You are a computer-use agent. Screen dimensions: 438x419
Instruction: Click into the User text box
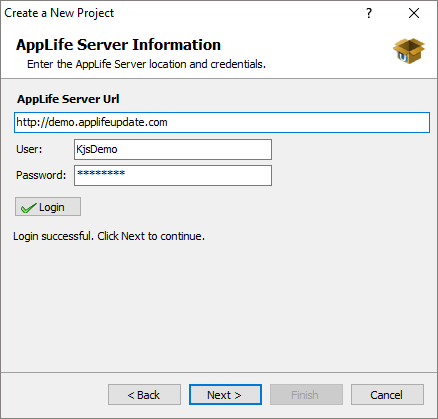pos(173,149)
